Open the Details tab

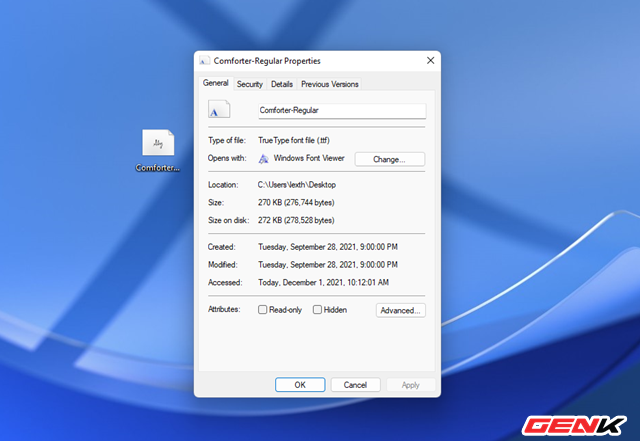pos(282,84)
